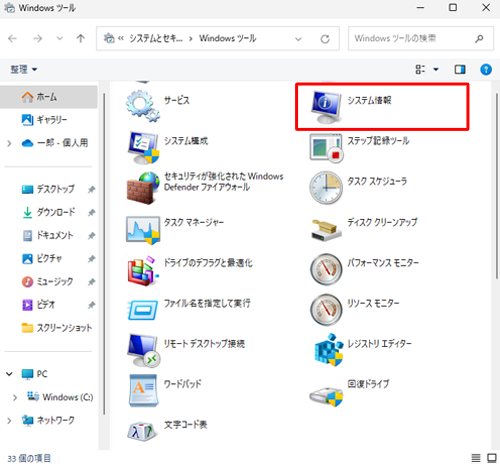Collapse the PC tree node

(x=9, y=374)
